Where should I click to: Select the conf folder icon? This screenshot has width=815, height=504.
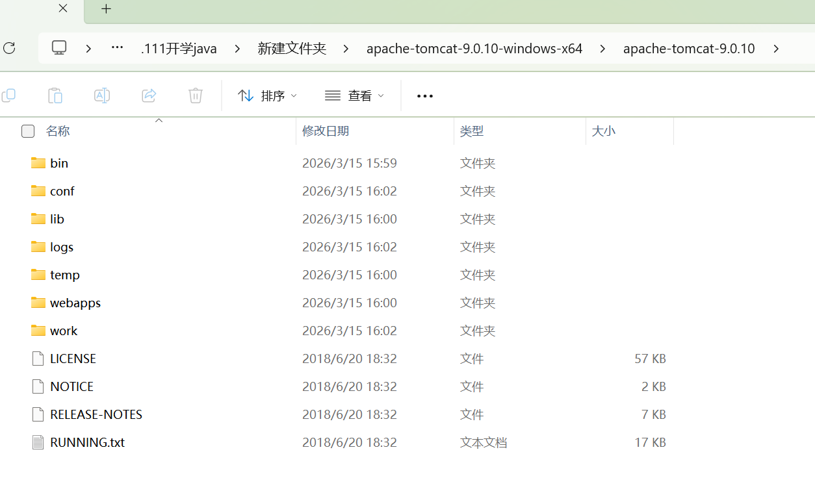[x=38, y=191]
